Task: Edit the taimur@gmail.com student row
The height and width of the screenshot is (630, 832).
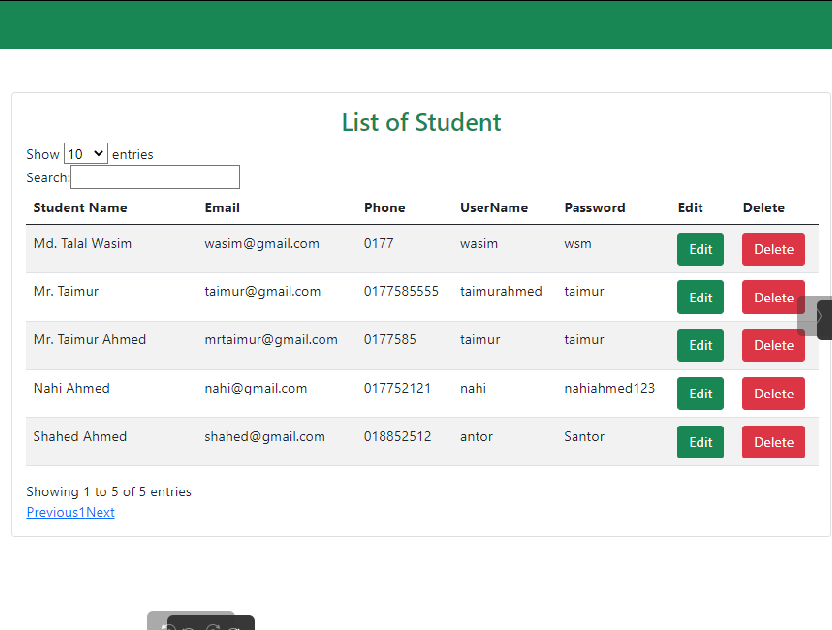Action: 700,297
